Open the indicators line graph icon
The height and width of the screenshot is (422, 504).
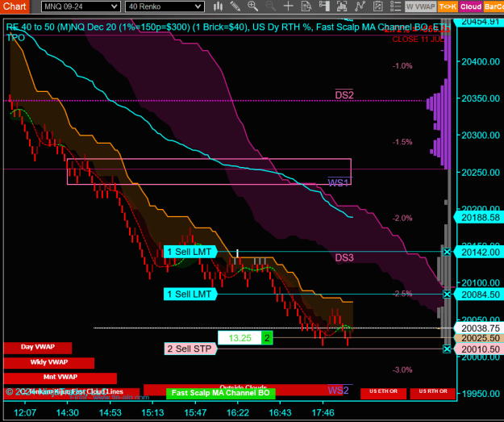(x=360, y=6)
